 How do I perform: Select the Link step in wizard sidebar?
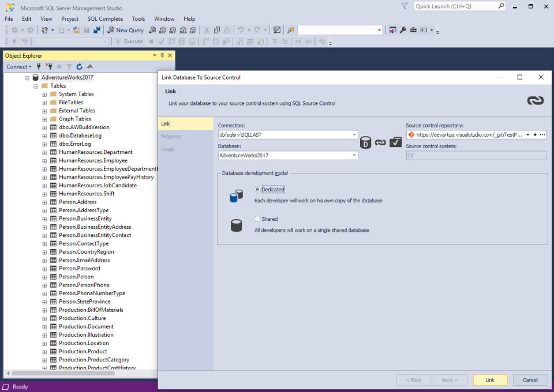pos(185,123)
